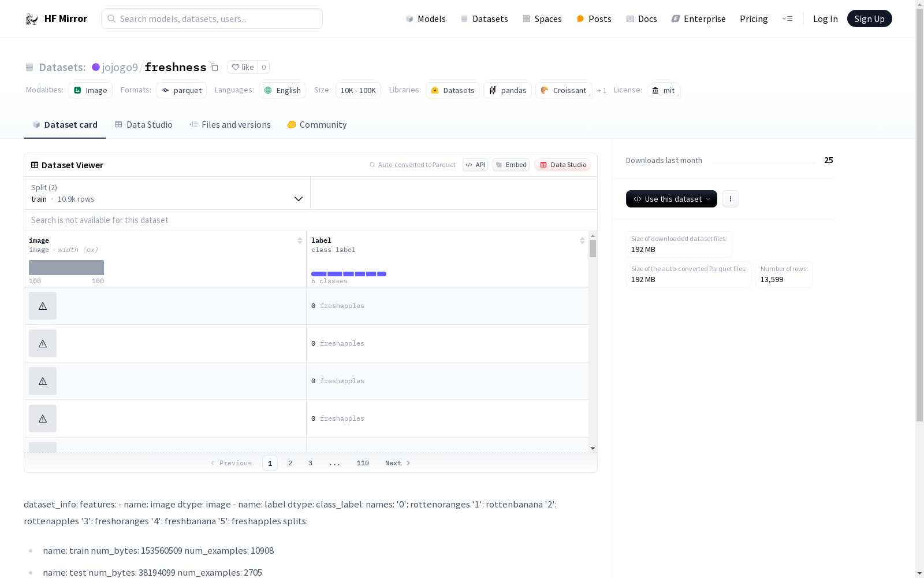
Task: Sort the label column
Action: tap(582, 240)
